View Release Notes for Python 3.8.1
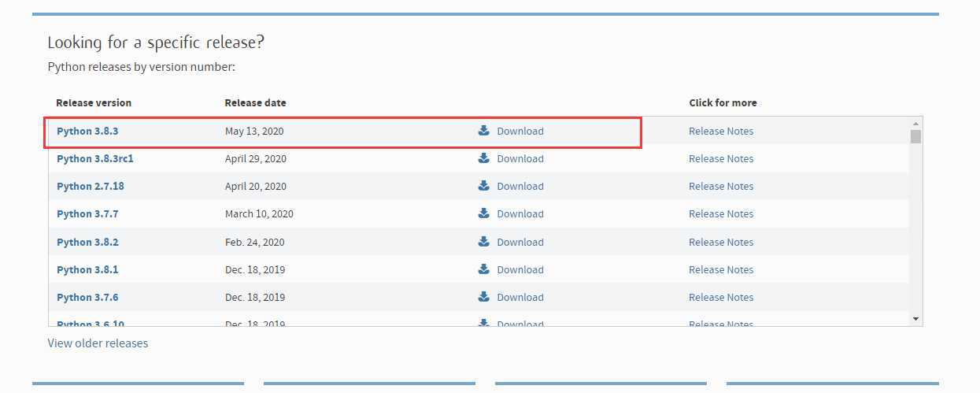 (x=721, y=270)
